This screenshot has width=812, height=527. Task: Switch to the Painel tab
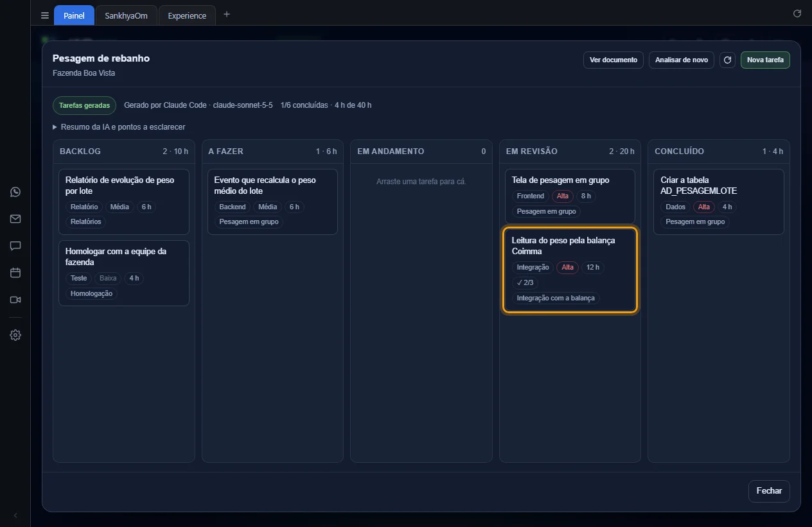click(x=74, y=15)
